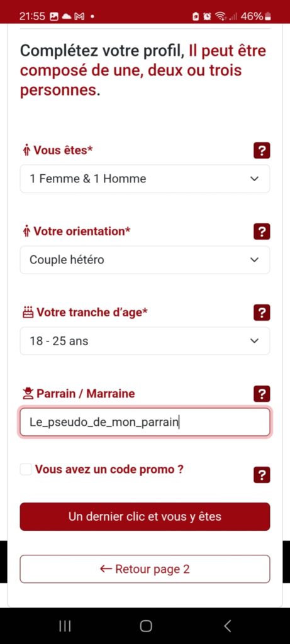Click Un dernier clic et vous y êtes

(145, 516)
